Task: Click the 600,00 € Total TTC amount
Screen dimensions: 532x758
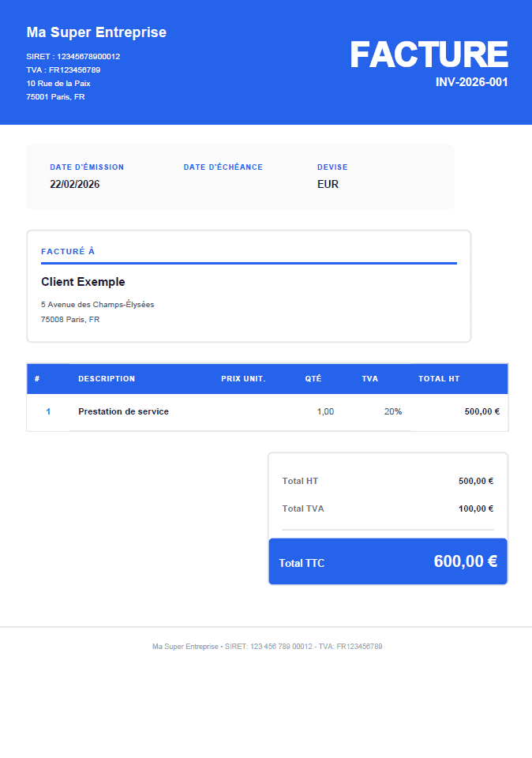Action: [x=465, y=561]
